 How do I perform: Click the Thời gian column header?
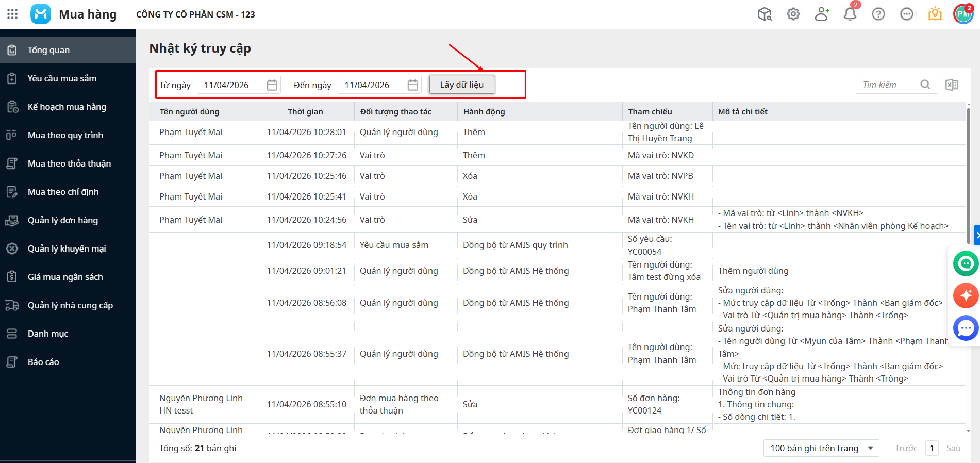(x=305, y=111)
